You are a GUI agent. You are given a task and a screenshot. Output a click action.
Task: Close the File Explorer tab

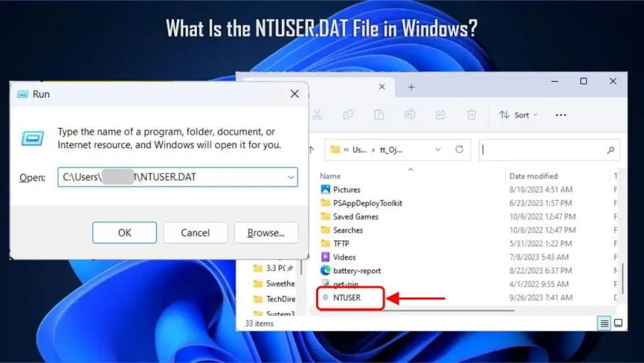pos(381,87)
